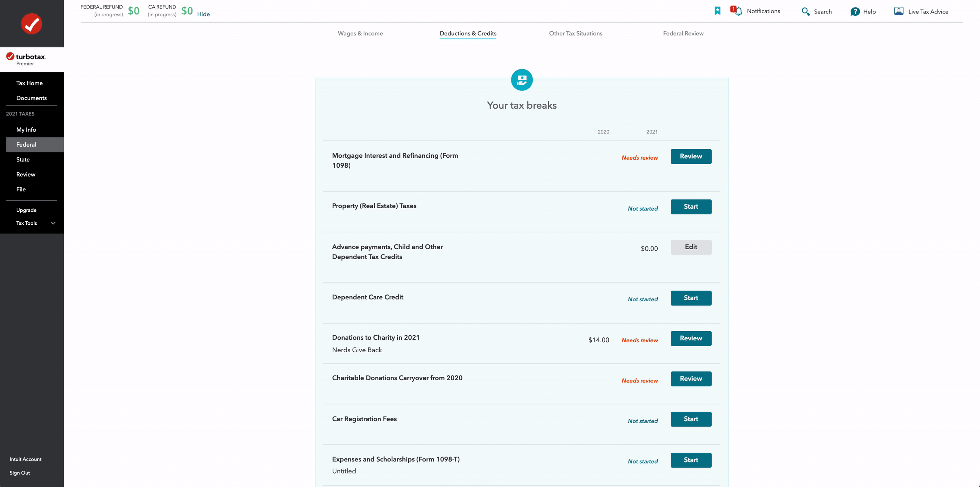Image resolution: width=980 pixels, height=487 pixels.
Task: Switch to the Wages & Income tab
Action: coord(360,33)
